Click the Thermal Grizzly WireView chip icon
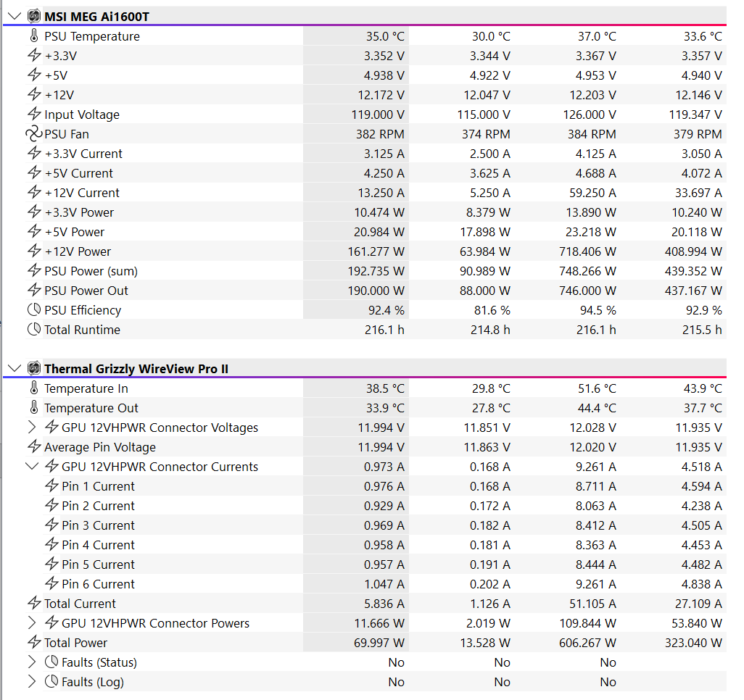The width and height of the screenshot is (744, 700). click(x=34, y=369)
